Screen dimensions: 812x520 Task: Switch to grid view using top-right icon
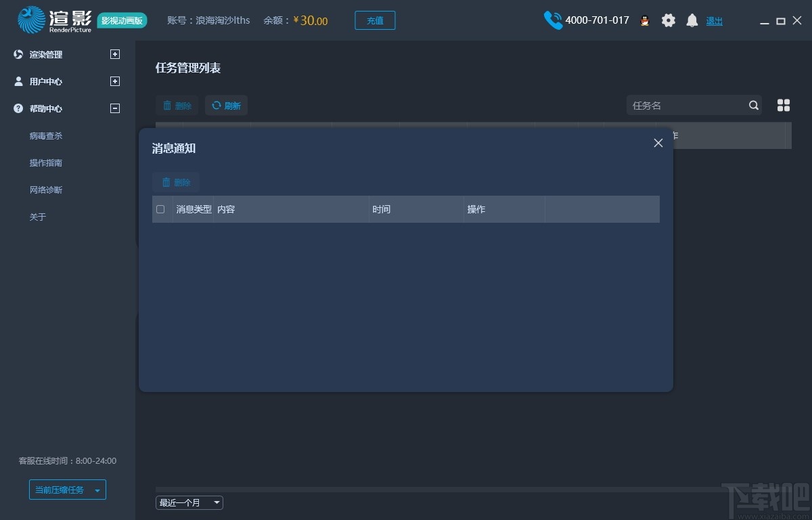(x=783, y=105)
